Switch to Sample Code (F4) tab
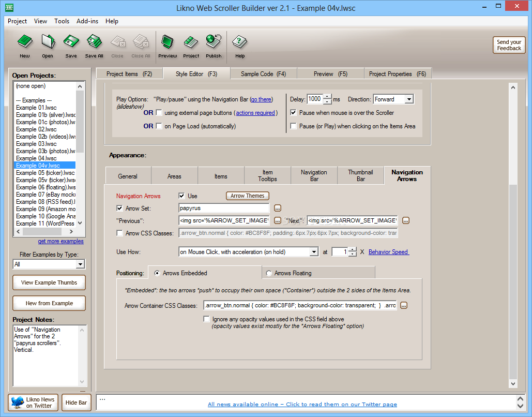532x417 pixels. 263,73
